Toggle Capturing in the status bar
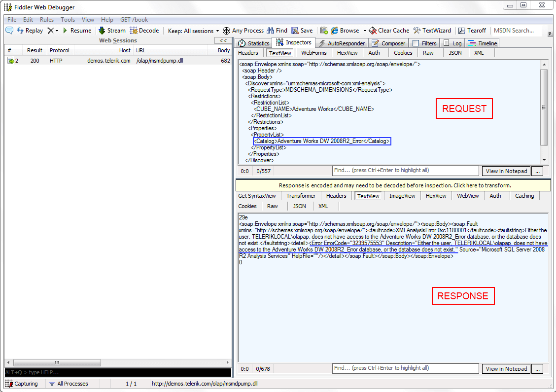The width and height of the screenshot is (556, 392). coord(22,383)
